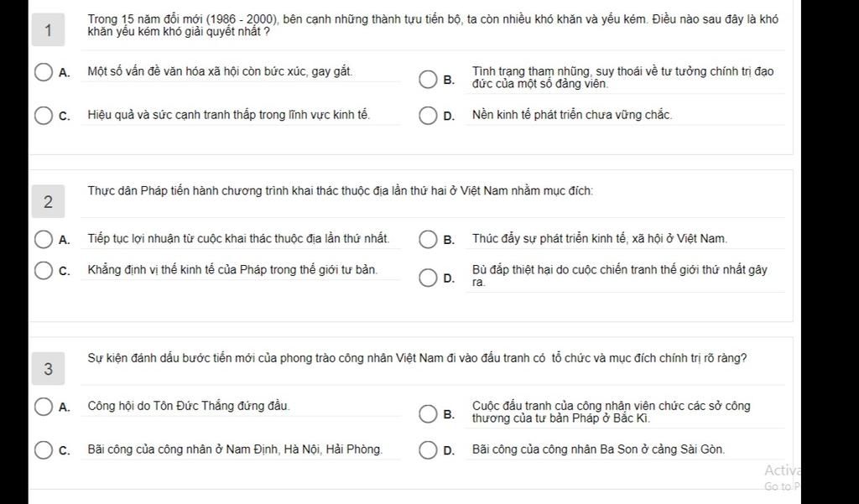This screenshot has width=859, height=504.
Task: Pick radio D Bãi công Ba Son
Action: pos(428,450)
